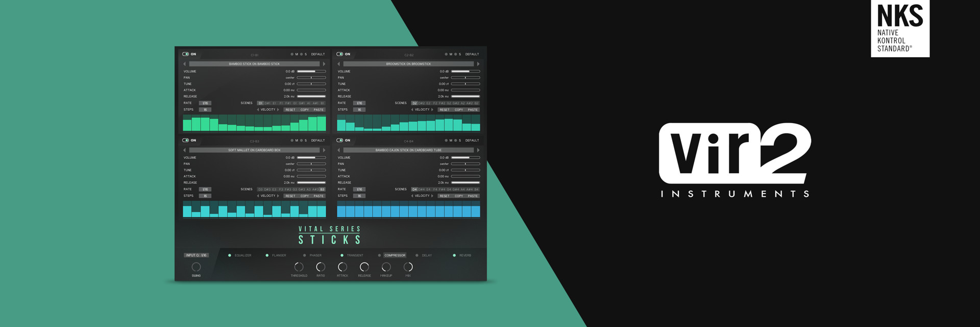Click the NKS Native Kontrol Standard logo
The height and width of the screenshot is (327, 980).
[x=900, y=28]
